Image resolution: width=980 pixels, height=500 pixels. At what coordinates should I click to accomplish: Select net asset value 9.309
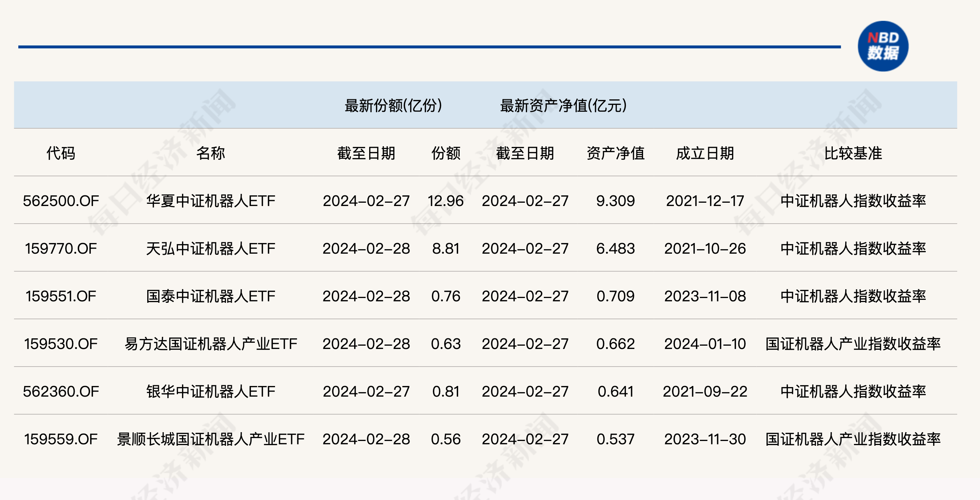point(616,201)
